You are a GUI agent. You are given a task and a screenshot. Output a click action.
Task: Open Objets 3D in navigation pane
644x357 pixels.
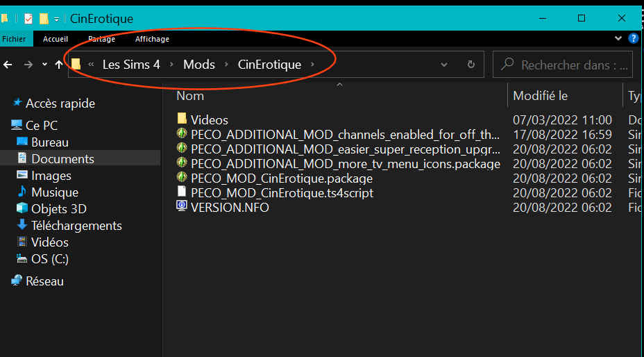59,209
